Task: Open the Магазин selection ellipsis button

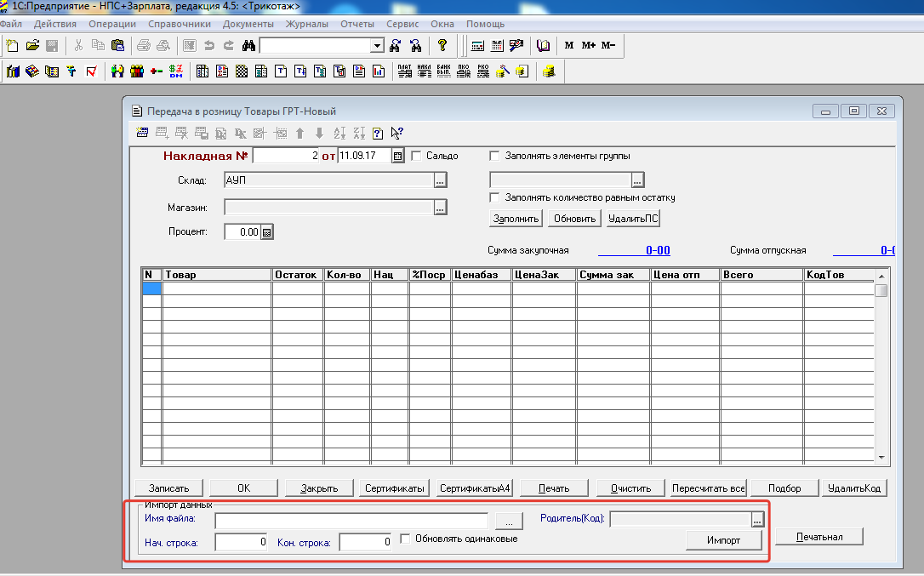Action: point(440,207)
